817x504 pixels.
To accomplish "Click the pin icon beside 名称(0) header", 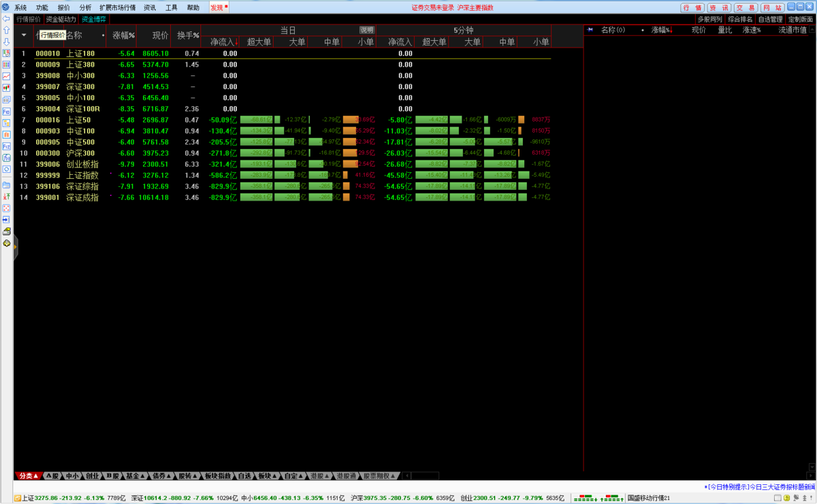I will pyautogui.click(x=590, y=30).
